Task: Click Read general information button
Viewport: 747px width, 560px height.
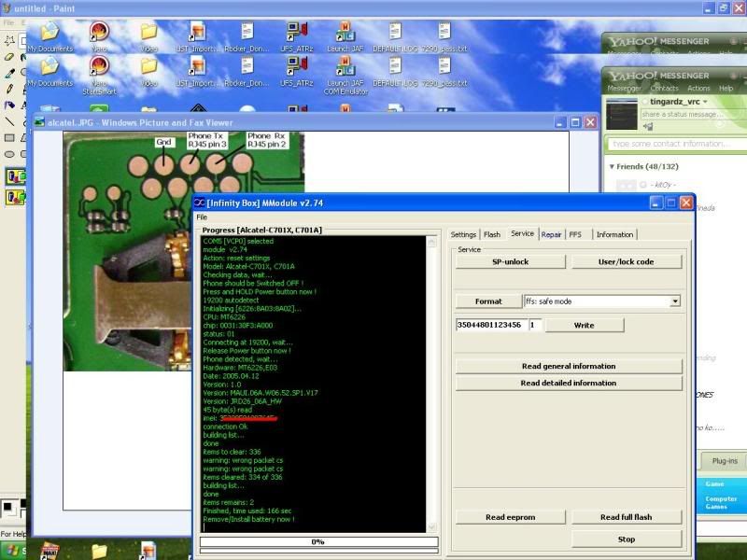Action: coord(568,366)
